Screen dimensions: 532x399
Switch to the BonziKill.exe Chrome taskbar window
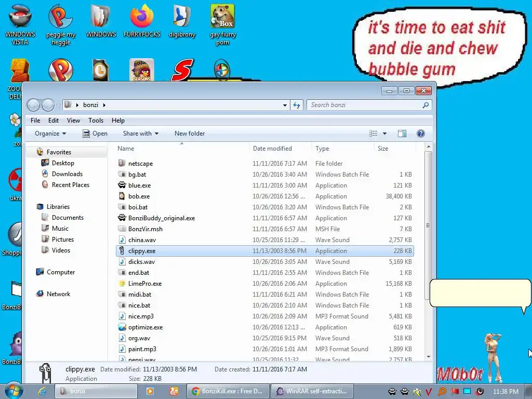point(228,391)
